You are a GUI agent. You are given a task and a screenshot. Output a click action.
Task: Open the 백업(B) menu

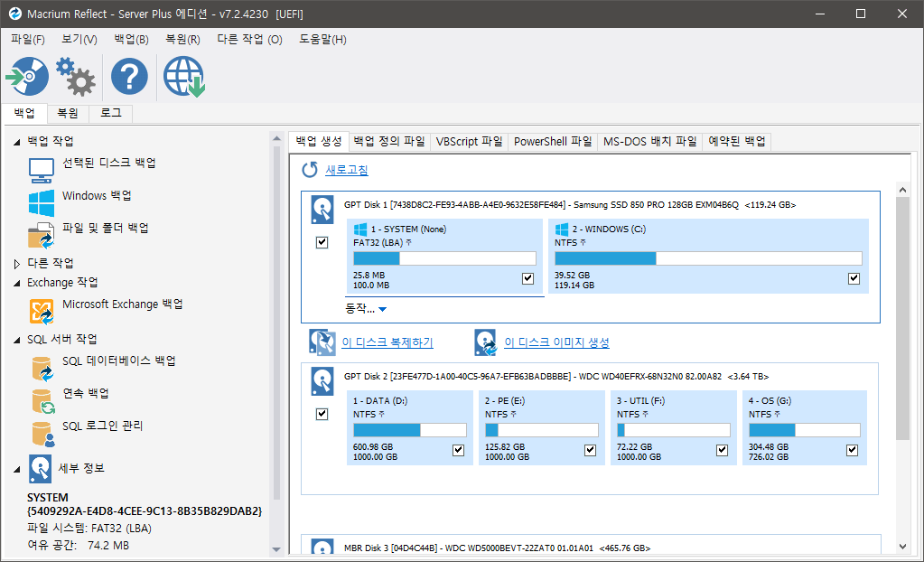pos(131,40)
